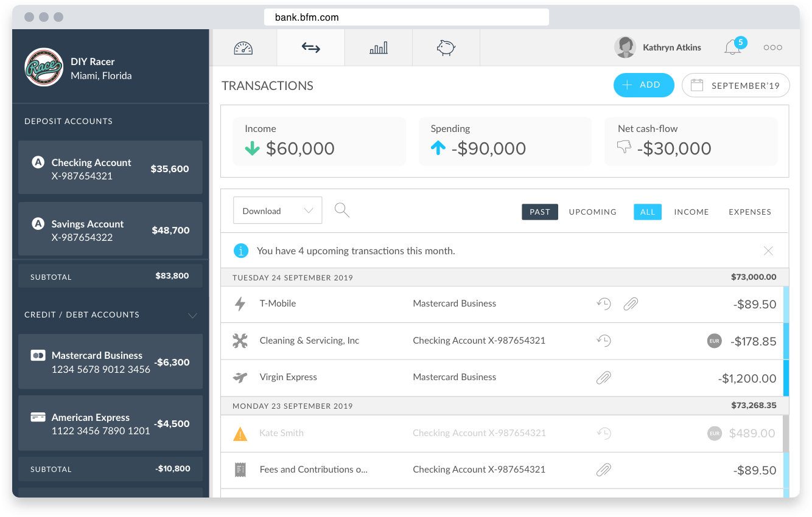The height and width of the screenshot is (517, 812).
Task: Open the Checking Account card
Action: point(110,168)
